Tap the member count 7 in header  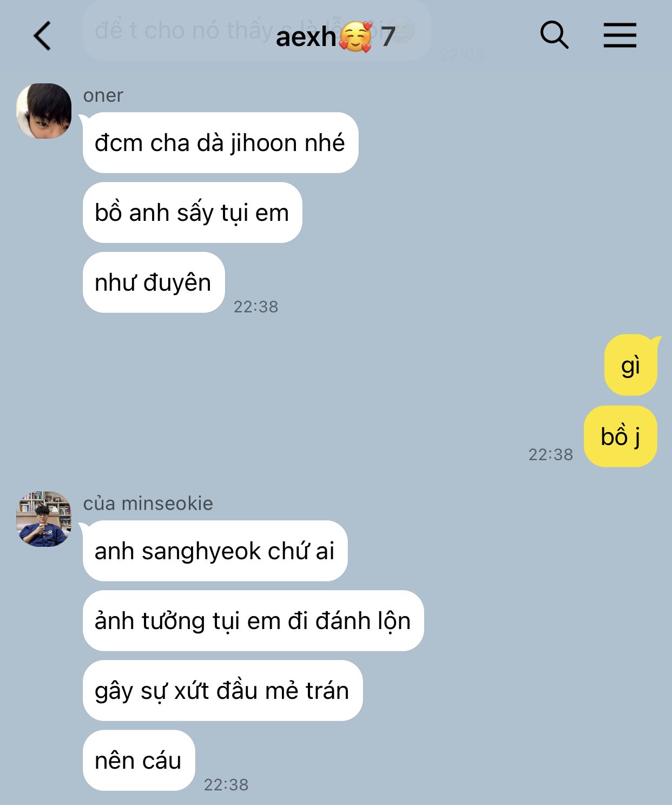(x=388, y=37)
